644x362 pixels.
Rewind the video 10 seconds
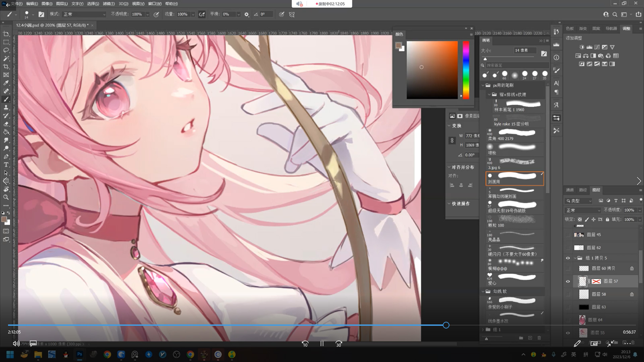(305, 344)
